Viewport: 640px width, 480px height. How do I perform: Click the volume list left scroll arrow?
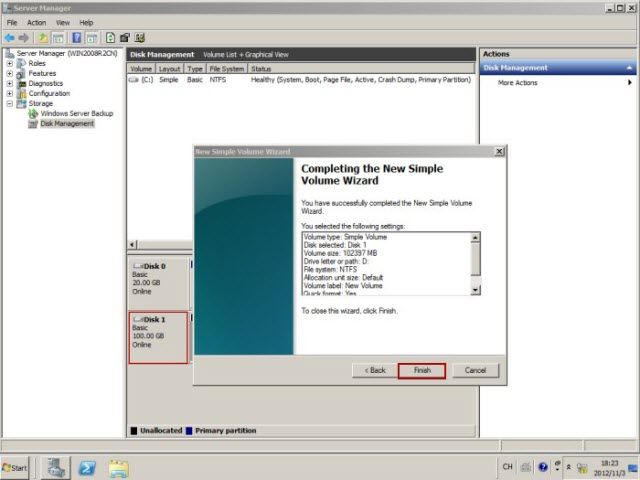(132, 244)
